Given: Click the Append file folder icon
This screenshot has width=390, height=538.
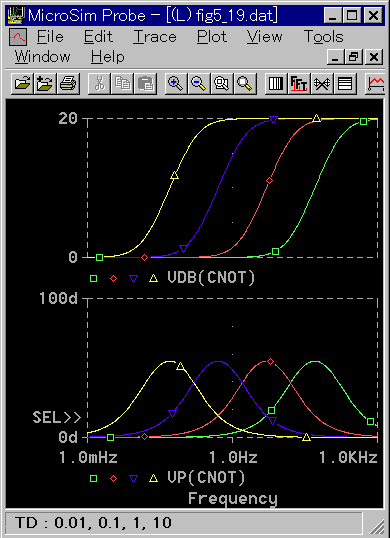Looking at the screenshot, I should click(x=46, y=83).
